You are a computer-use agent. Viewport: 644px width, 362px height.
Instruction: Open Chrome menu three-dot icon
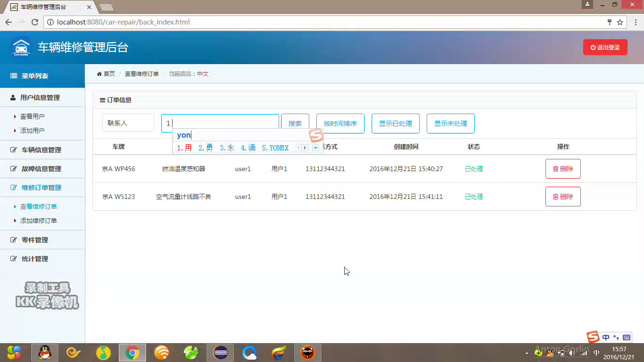pyautogui.click(x=635, y=22)
